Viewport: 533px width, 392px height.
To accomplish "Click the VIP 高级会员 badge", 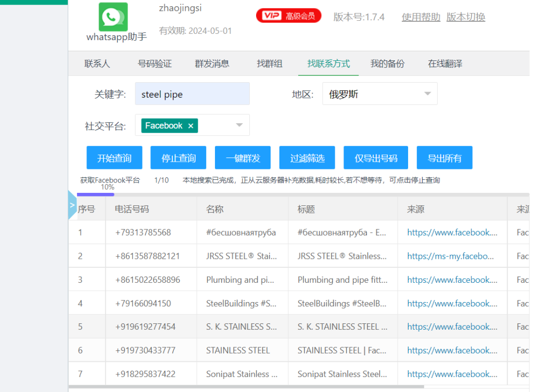I will (288, 16).
